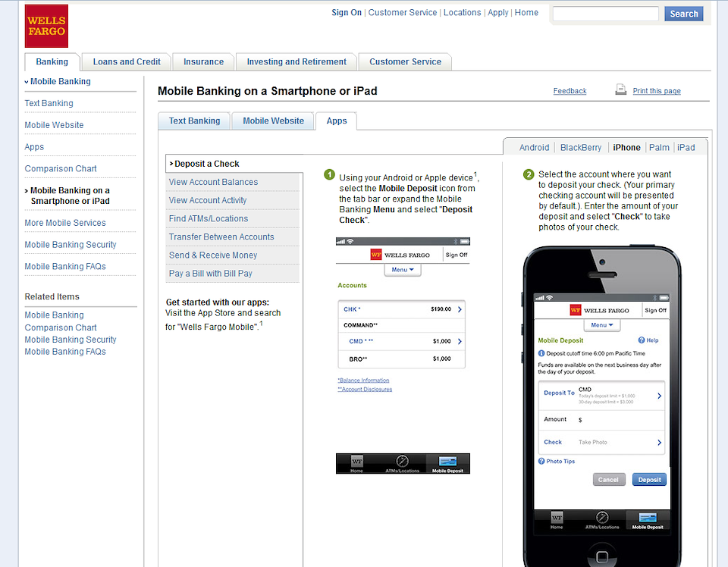Open the Banking main tab
This screenshot has width=728, height=567.
pos(52,61)
